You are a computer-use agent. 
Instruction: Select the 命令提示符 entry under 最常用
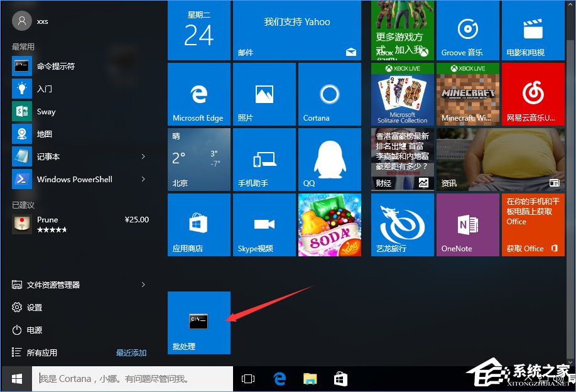click(58, 66)
